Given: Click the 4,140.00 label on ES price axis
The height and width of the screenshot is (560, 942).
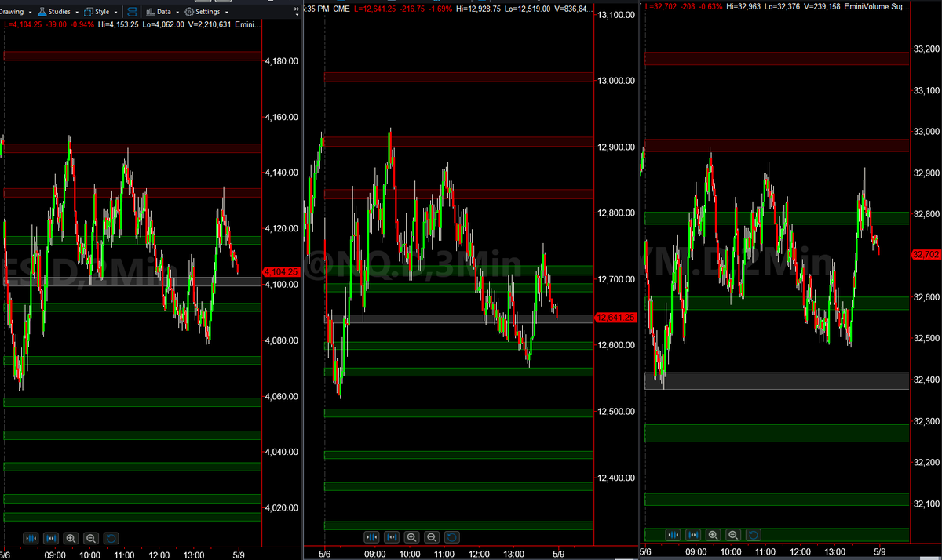Looking at the screenshot, I should (x=280, y=173).
